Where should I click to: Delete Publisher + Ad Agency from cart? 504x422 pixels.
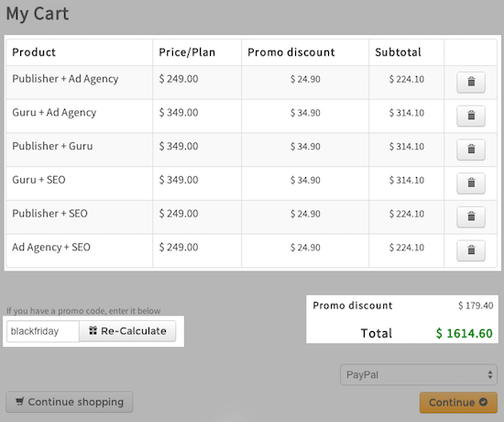pyautogui.click(x=471, y=82)
